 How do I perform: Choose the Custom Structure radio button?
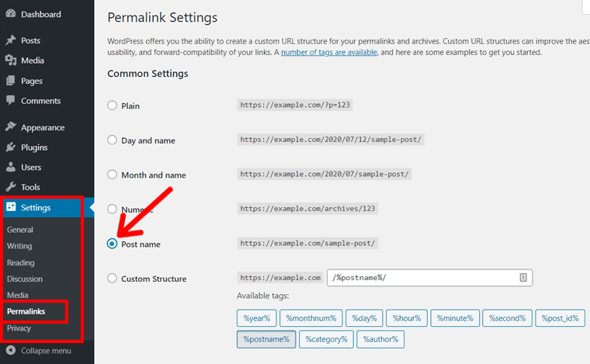(112, 279)
